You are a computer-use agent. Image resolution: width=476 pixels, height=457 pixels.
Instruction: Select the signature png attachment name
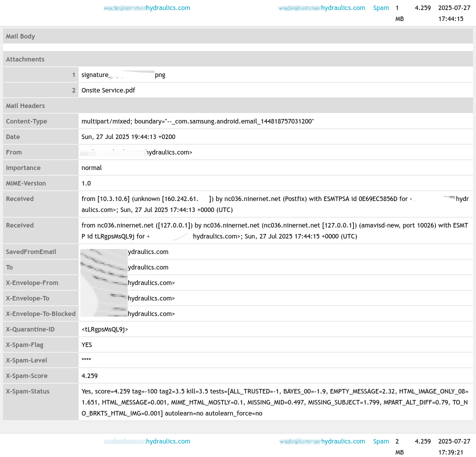(x=123, y=75)
